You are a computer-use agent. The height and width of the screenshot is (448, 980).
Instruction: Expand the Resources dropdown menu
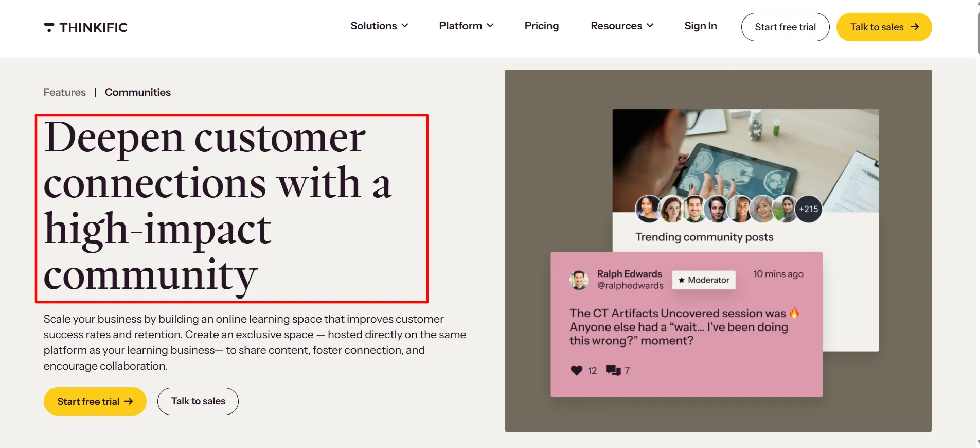[622, 26]
